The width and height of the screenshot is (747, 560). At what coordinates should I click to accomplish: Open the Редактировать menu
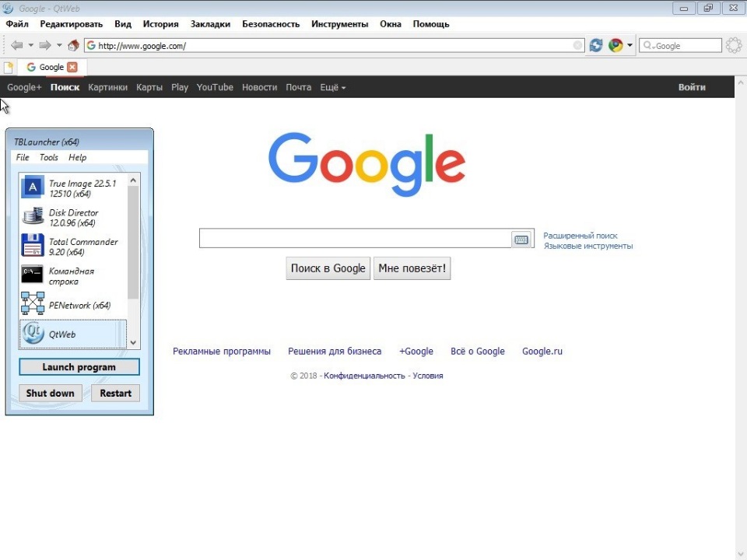(71, 24)
